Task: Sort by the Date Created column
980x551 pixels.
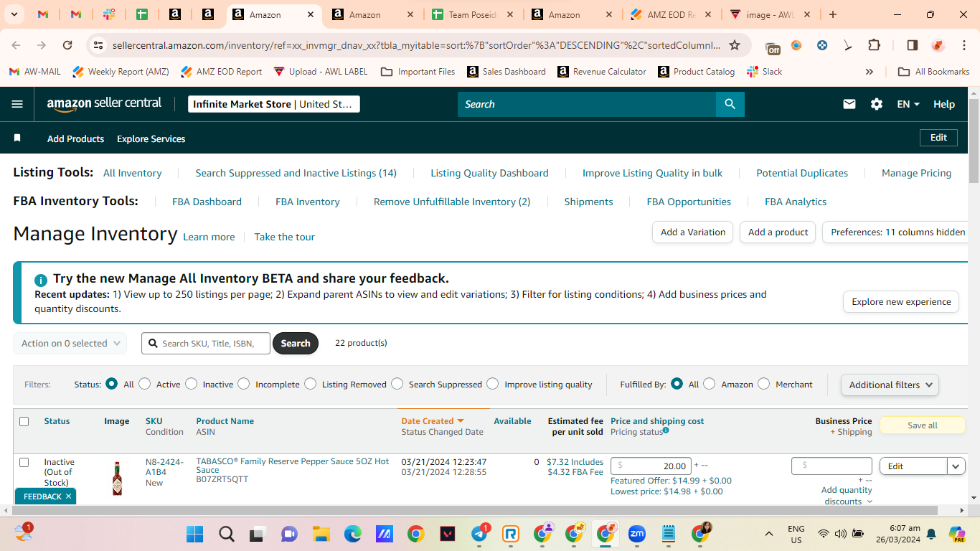Action: 433,421
